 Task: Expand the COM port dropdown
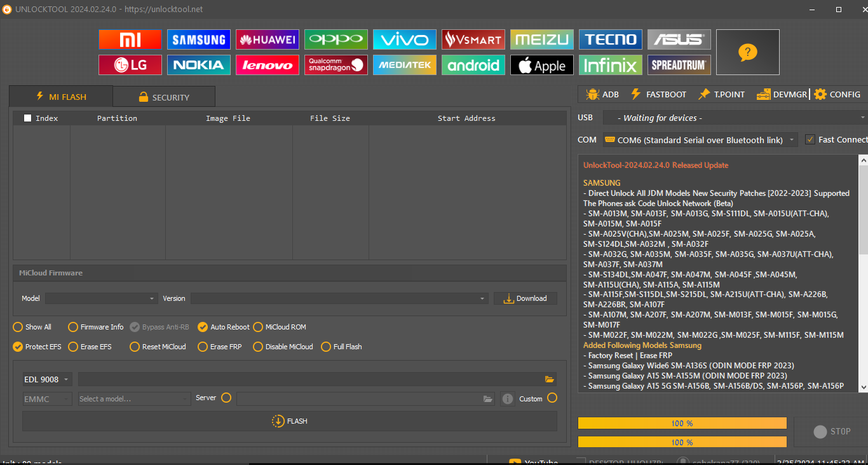coord(792,140)
